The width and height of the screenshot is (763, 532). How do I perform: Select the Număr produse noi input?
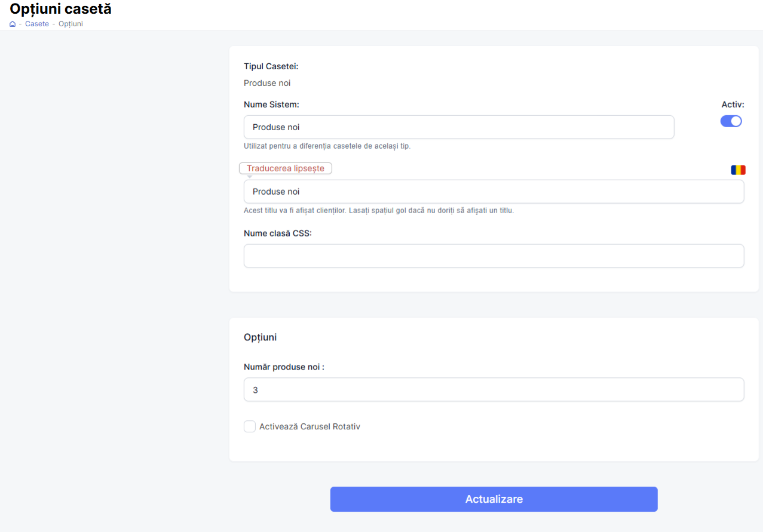pos(494,390)
